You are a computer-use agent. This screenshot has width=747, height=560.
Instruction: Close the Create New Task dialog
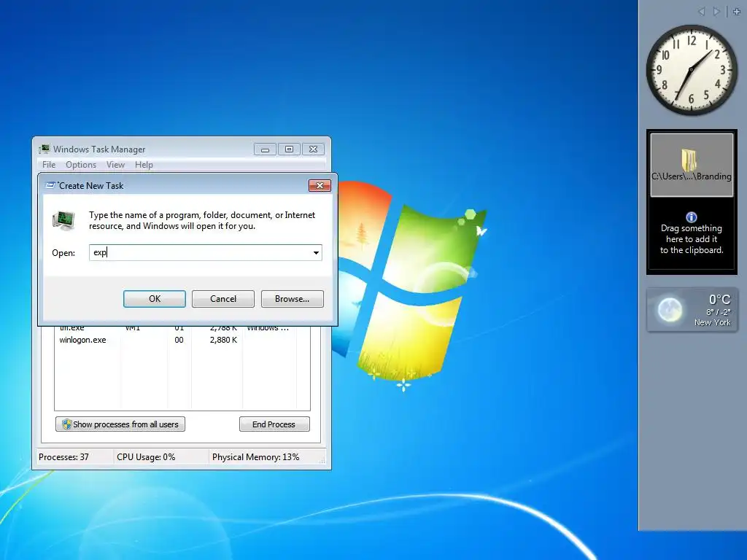pos(320,186)
